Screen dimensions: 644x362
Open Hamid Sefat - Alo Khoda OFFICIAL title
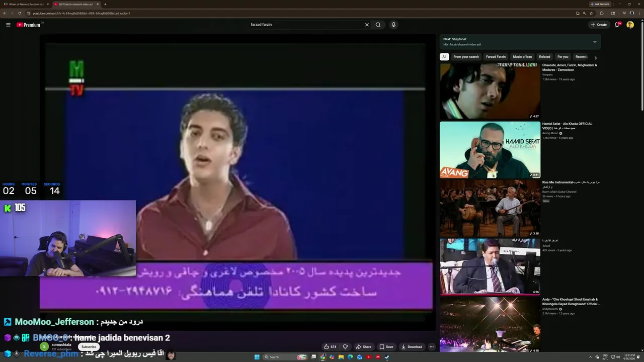coord(567,126)
